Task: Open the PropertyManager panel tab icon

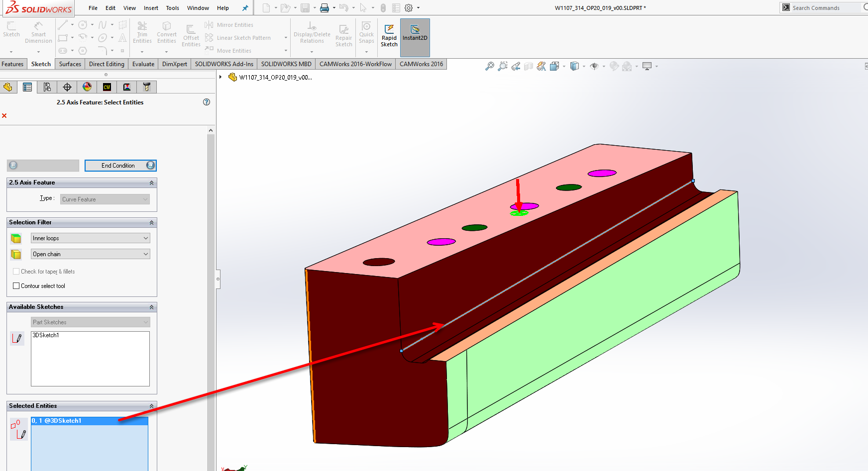Action: [27, 87]
